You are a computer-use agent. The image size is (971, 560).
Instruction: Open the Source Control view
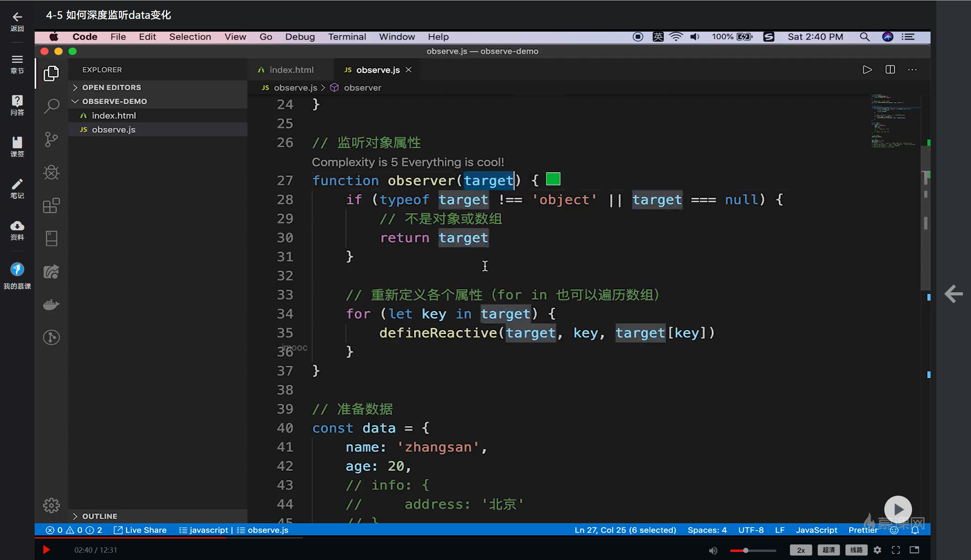tap(51, 139)
